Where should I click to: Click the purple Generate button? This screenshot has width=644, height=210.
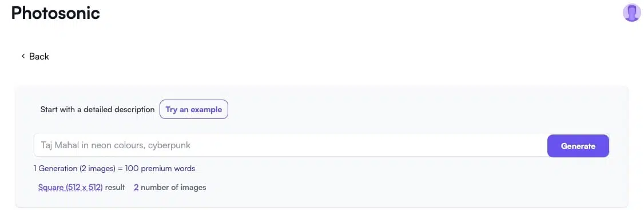click(x=578, y=146)
